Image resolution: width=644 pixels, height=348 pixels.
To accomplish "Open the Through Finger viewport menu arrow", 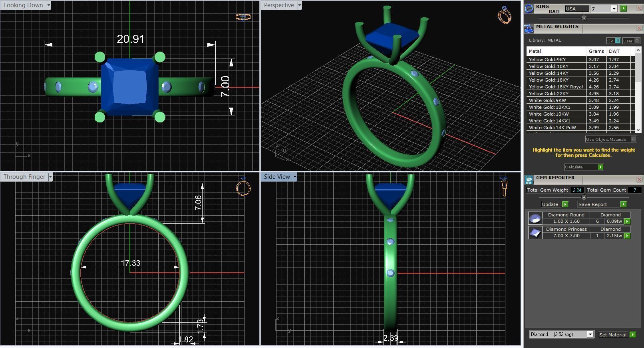I will click(50, 177).
